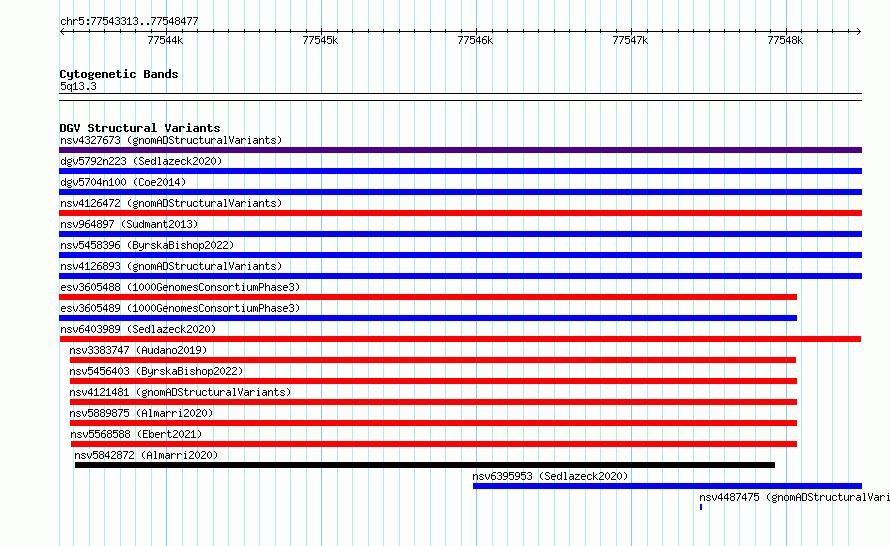The height and width of the screenshot is (546, 890).
Task: Open the nsv3383747 (Audano2019) variant
Action: pos(138,350)
